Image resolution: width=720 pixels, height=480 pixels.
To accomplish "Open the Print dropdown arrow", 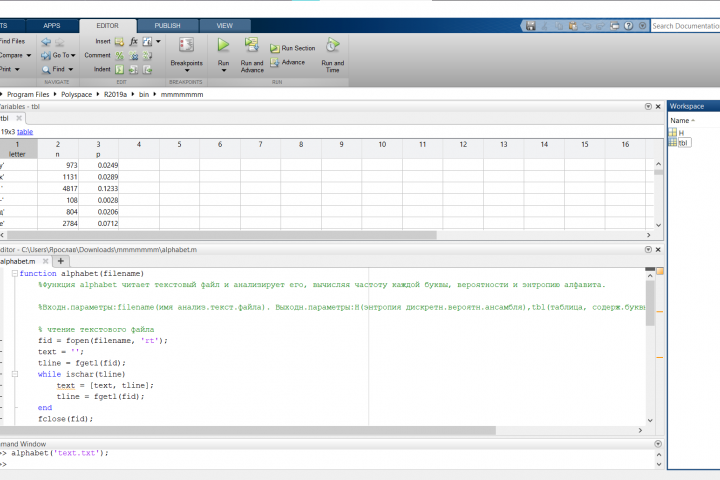I will [x=17, y=69].
